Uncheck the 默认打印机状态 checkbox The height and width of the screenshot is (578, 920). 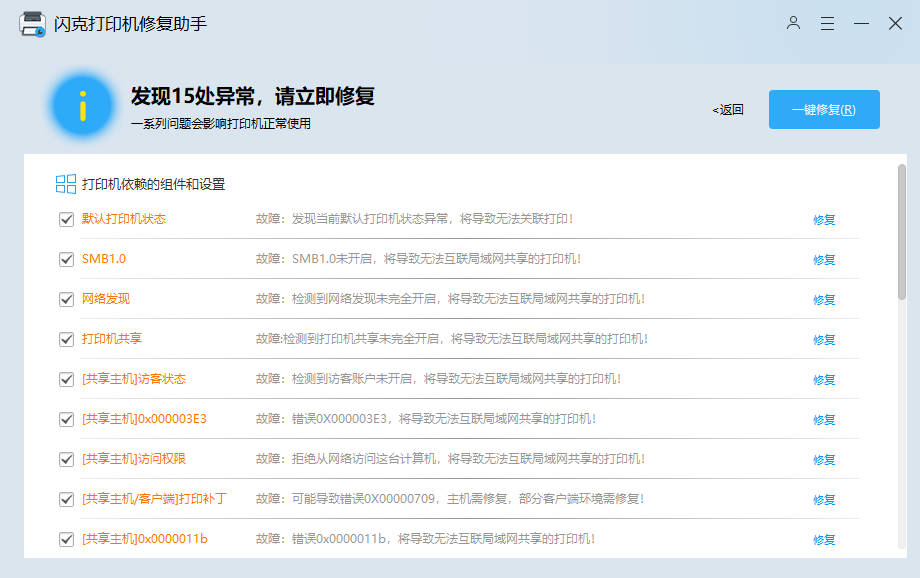[67, 218]
